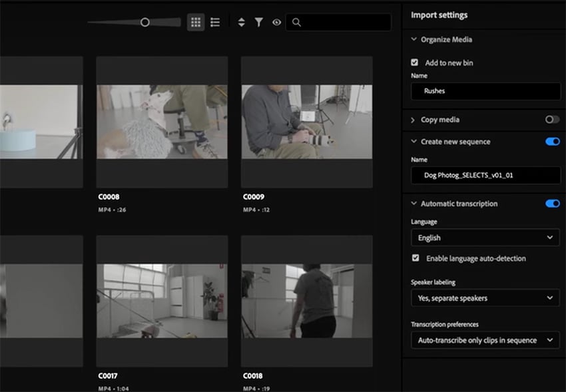
Task: Open the sort order options
Action: (x=241, y=21)
